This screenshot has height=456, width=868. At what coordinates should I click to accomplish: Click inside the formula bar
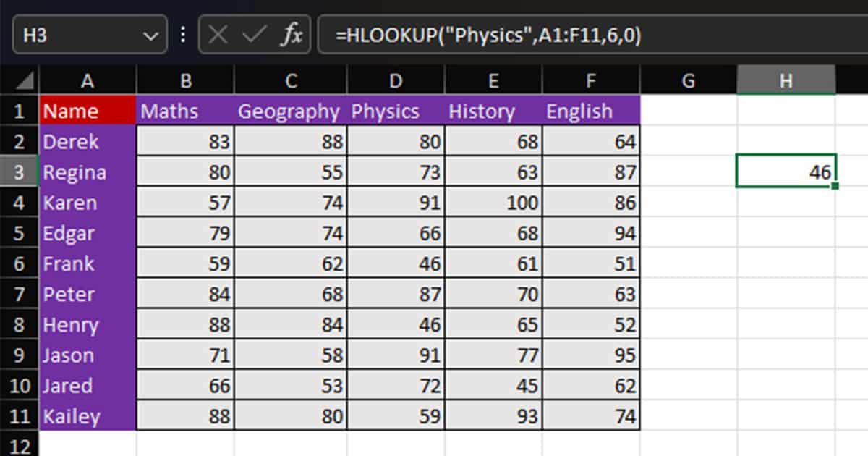(506, 34)
